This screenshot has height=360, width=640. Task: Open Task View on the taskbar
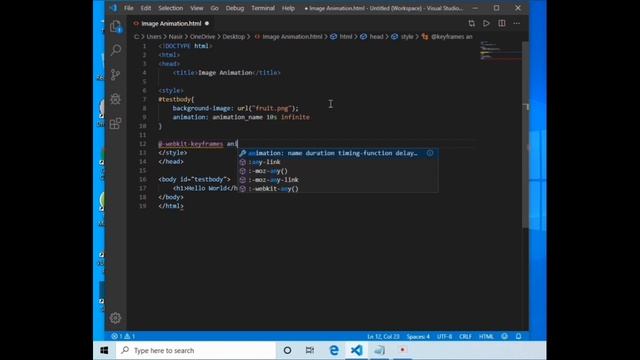[x=310, y=350]
